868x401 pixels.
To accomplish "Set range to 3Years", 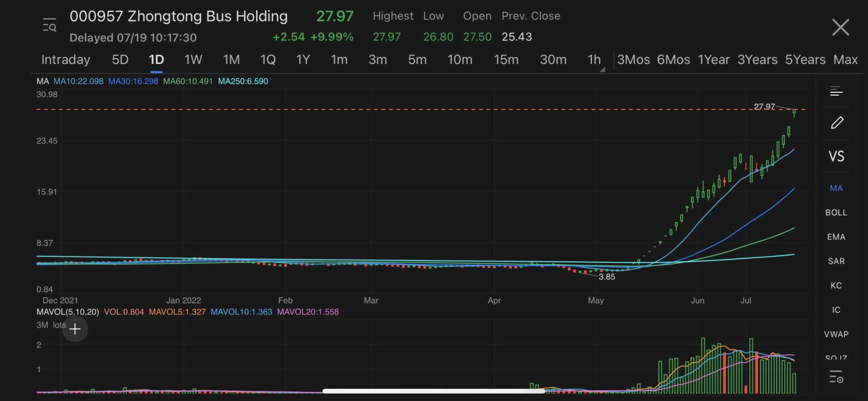I will click(x=757, y=60).
